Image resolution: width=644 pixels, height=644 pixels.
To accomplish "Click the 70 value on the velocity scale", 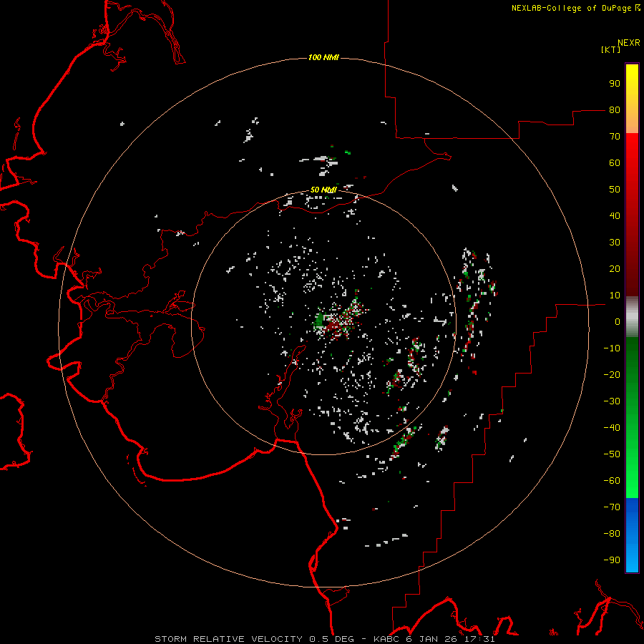I will tap(615, 137).
